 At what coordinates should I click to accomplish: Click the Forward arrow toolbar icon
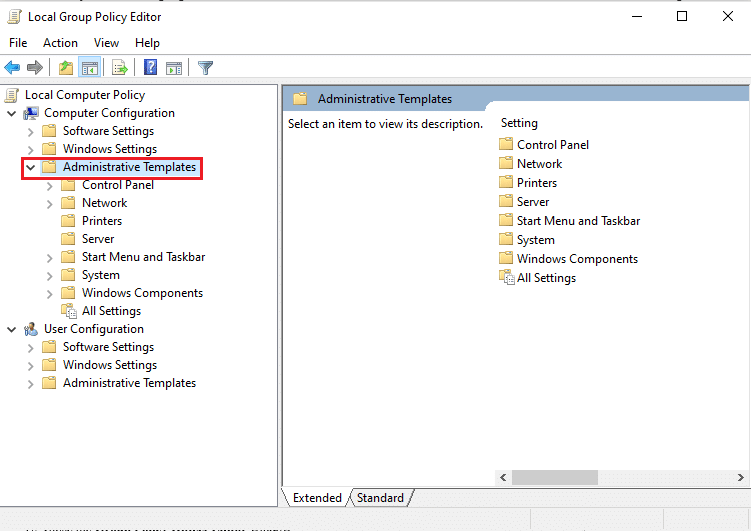34,68
